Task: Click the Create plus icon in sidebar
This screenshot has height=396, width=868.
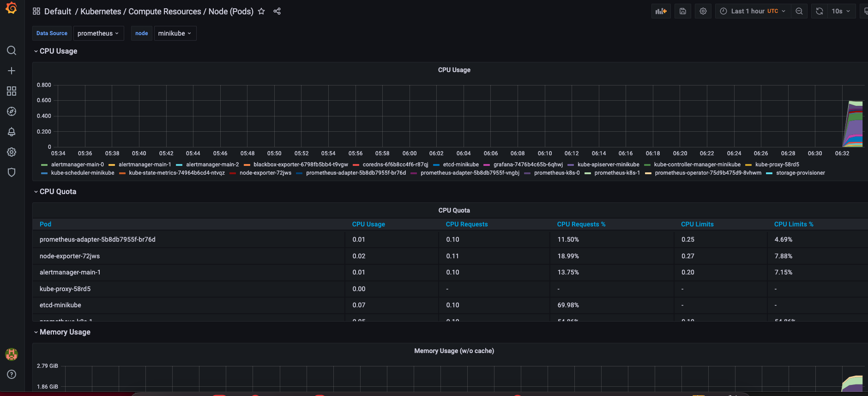Action: point(12,71)
